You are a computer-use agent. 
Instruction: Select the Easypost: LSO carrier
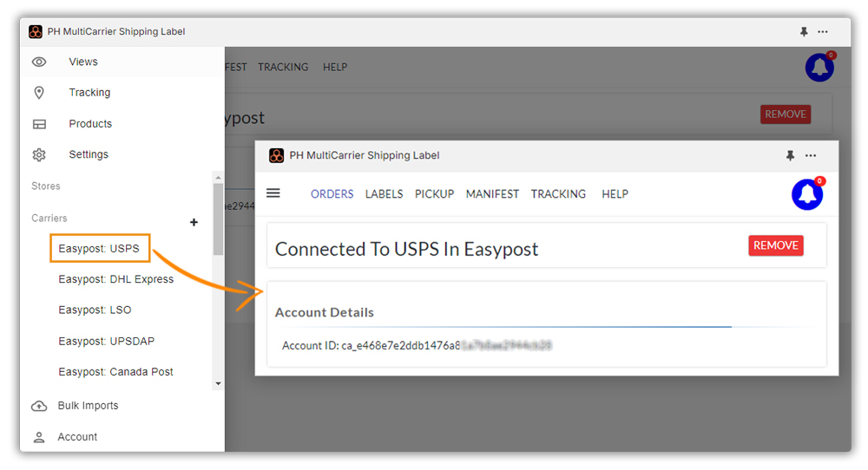[95, 310]
